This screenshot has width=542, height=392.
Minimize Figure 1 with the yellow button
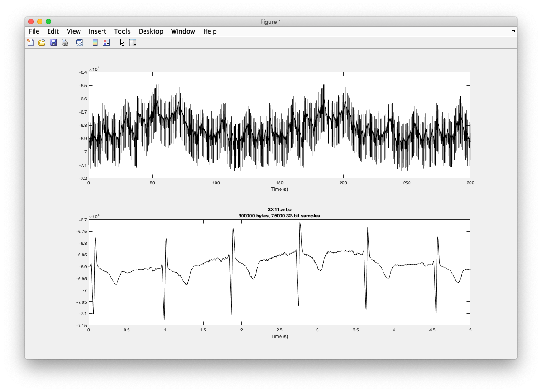pos(40,22)
